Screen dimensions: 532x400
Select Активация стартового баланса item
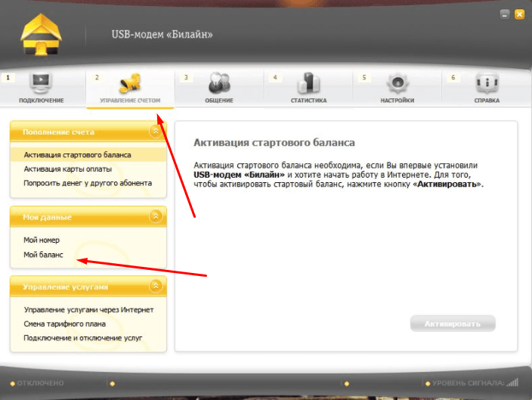[88, 155]
